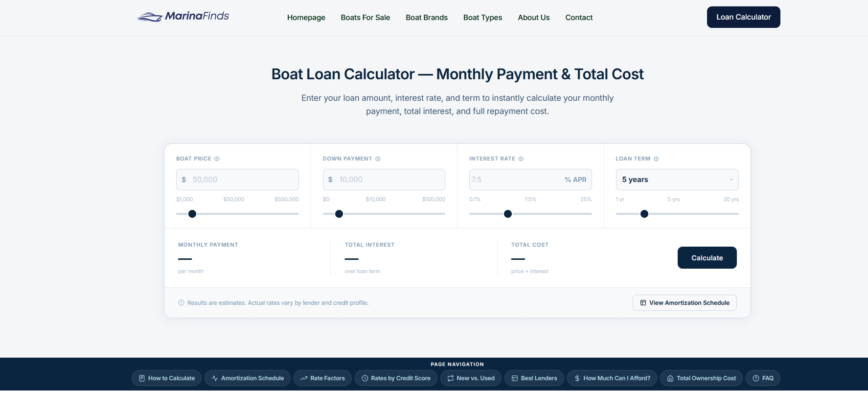Open the Boats For Sale nav item

[365, 18]
